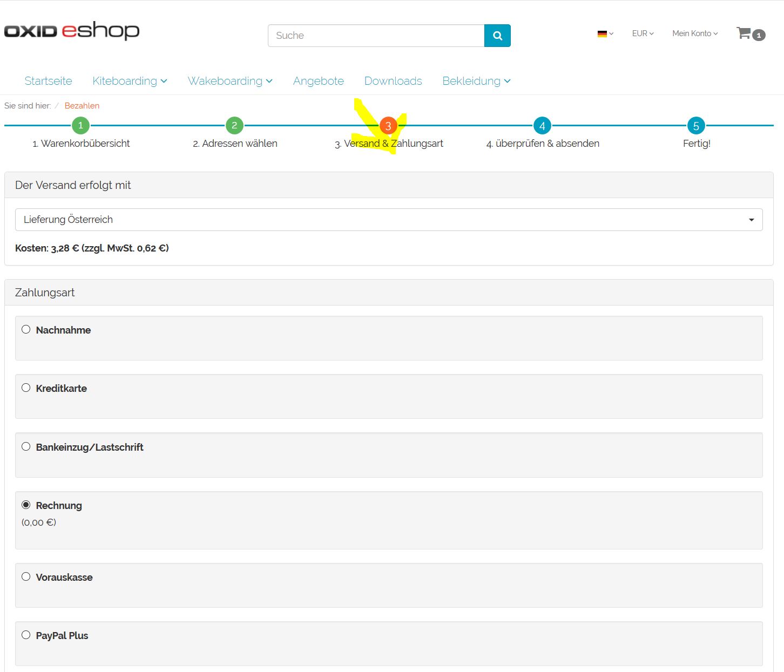Click the OXID eShop logo
This screenshot has height=672, width=784.
pyautogui.click(x=72, y=31)
